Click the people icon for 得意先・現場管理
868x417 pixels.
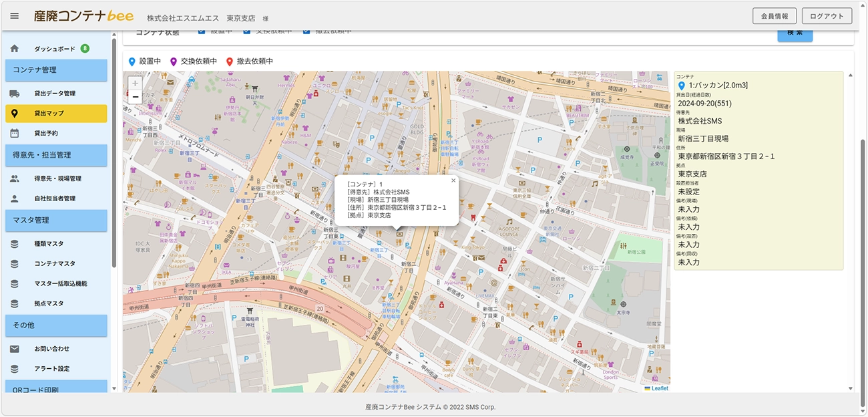(x=15, y=178)
